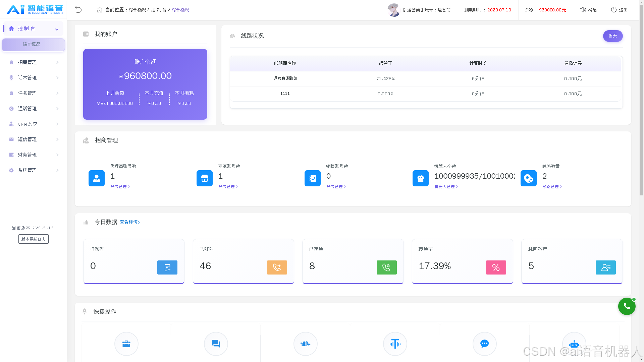Click the 商家账号数 store icon
Screen dimensions: 644x362
205,178
